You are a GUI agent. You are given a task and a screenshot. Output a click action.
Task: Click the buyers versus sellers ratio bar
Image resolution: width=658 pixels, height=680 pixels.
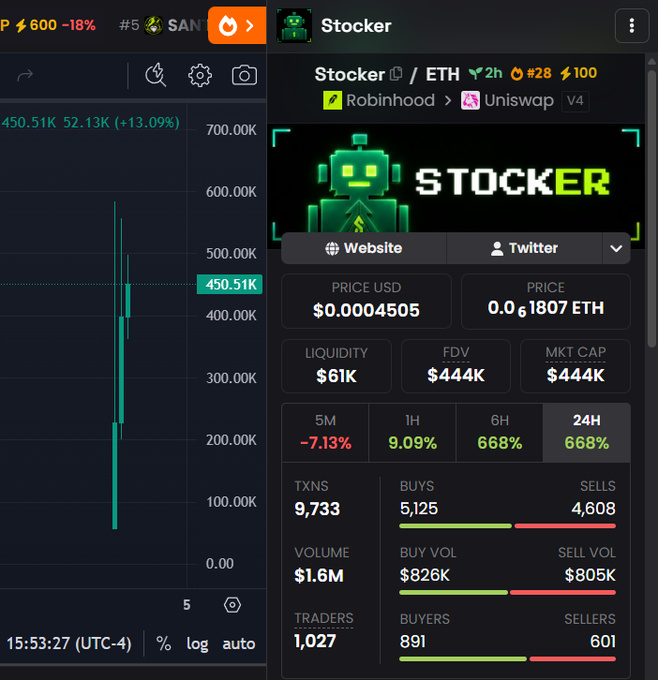tap(507, 659)
